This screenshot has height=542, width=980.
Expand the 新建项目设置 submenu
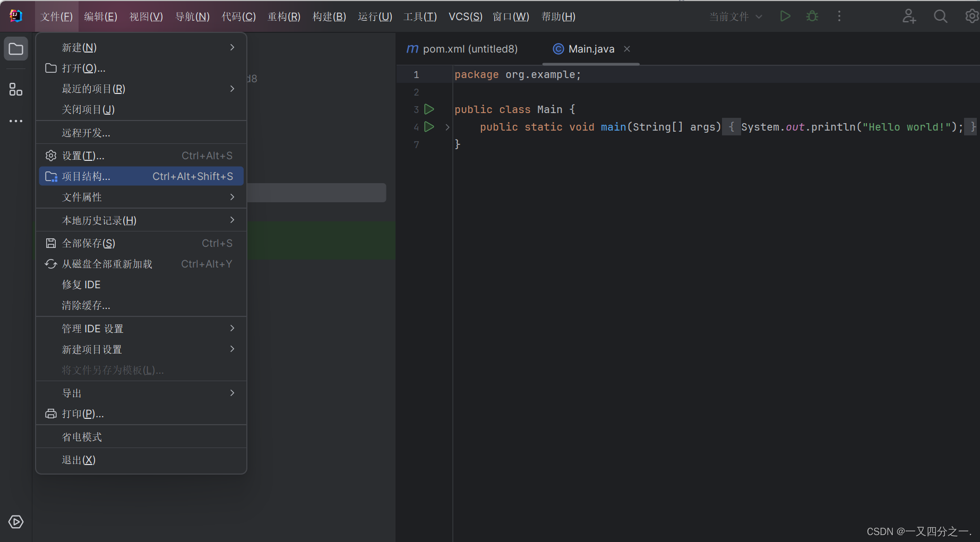pos(141,349)
